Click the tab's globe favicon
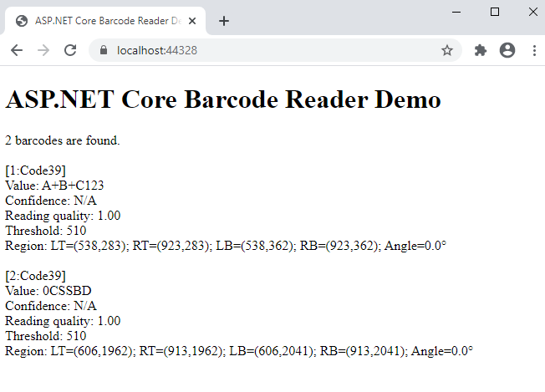The image size is (545, 392). 22,21
